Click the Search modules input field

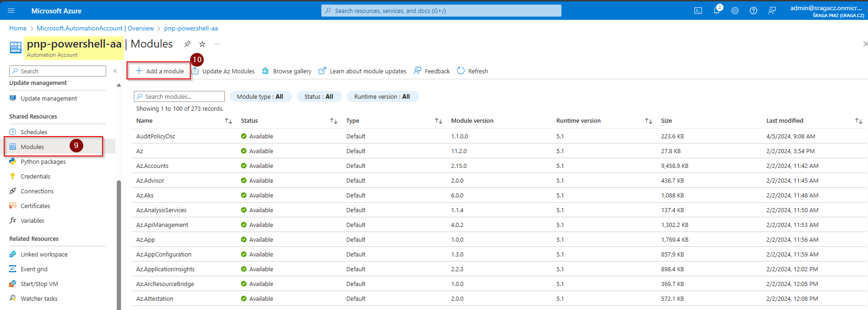[x=179, y=96]
